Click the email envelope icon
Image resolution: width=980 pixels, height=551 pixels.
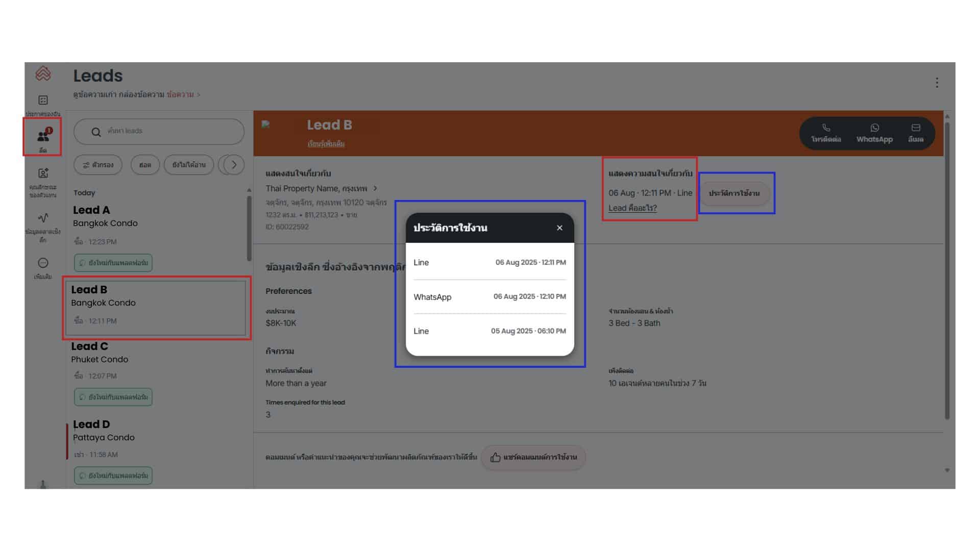coord(916,128)
